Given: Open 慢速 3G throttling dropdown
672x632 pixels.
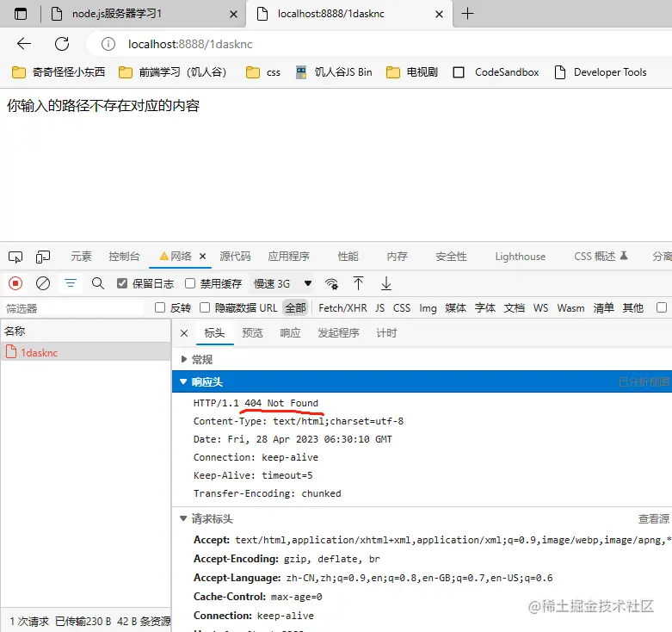Looking at the screenshot, I should pyautogui.click(x=282, y=283).
